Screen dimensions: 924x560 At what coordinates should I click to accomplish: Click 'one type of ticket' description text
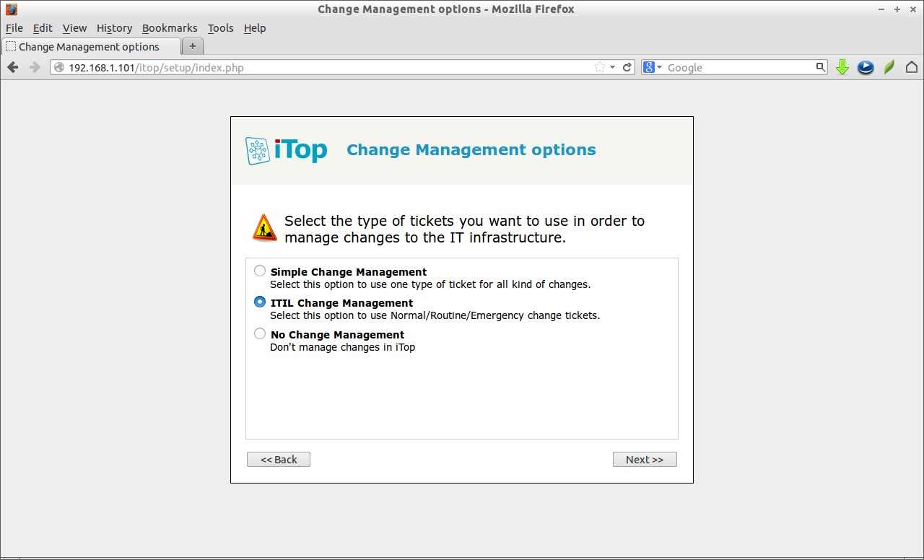(431, 284)
